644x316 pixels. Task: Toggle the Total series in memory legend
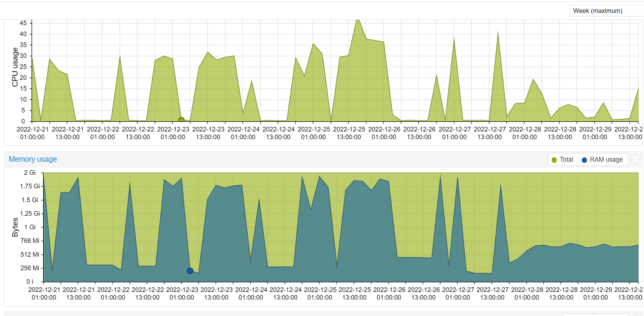coord(566,160)
